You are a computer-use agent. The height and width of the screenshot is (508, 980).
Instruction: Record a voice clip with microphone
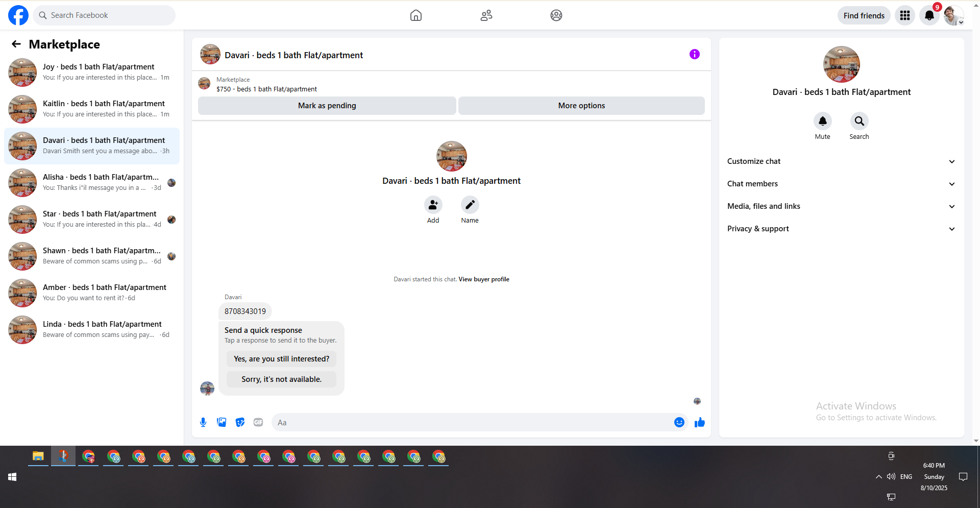[203, 422]
